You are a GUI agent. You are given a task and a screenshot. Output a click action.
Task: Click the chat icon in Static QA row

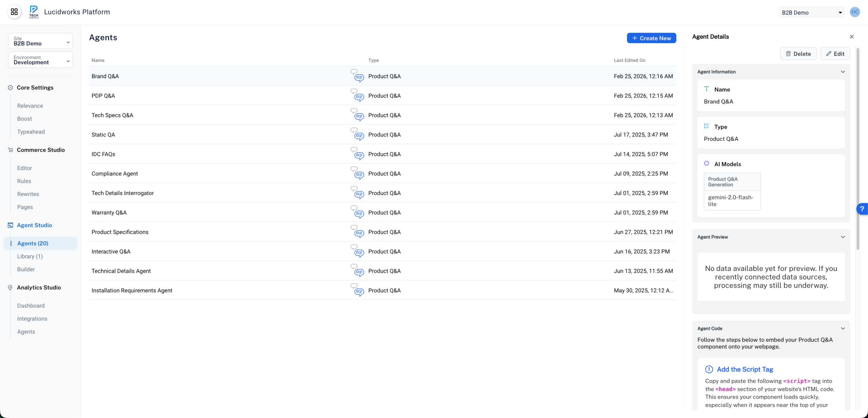[x=357, y=134]
